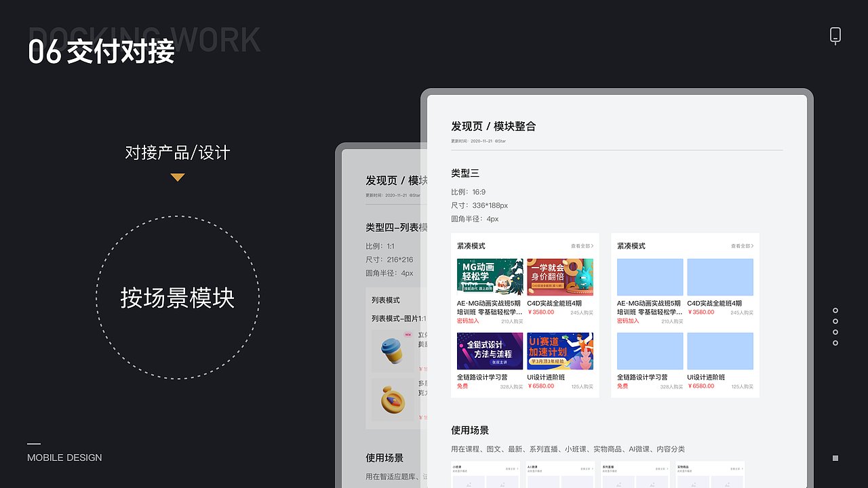Viewport: 868px width, 488px height.
Task: Click 使用场景 heading in the back window
Action: point(384,458)
